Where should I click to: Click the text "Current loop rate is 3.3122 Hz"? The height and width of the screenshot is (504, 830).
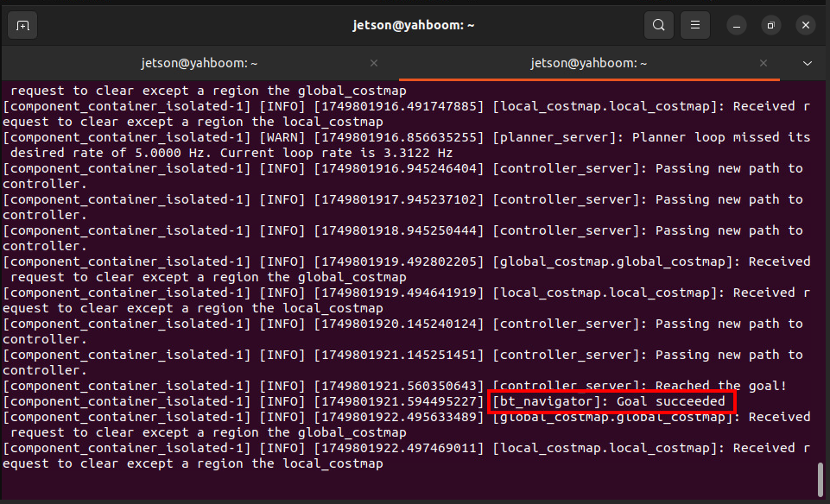(x=336, y=154)
